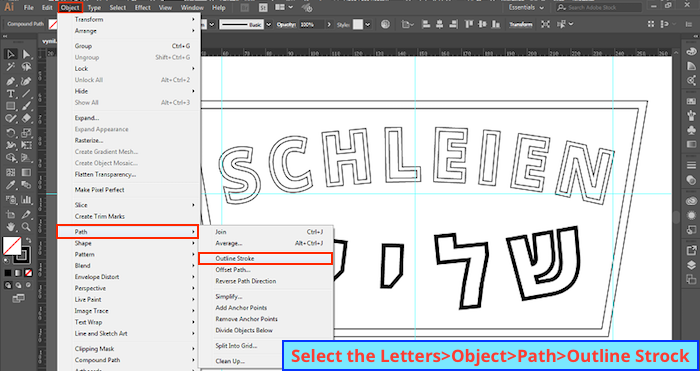Click the Recolor Artwork wheel icon

386,25
